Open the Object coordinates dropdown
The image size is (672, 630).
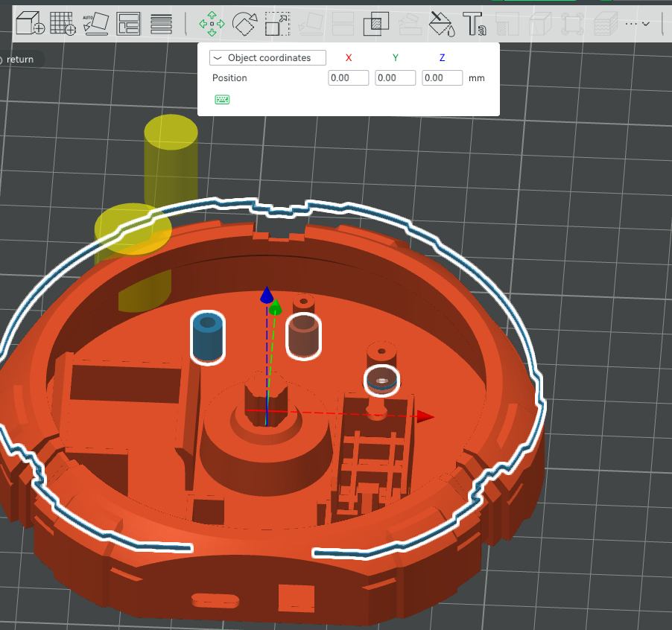pyautogui.click(x=268, y=58)
